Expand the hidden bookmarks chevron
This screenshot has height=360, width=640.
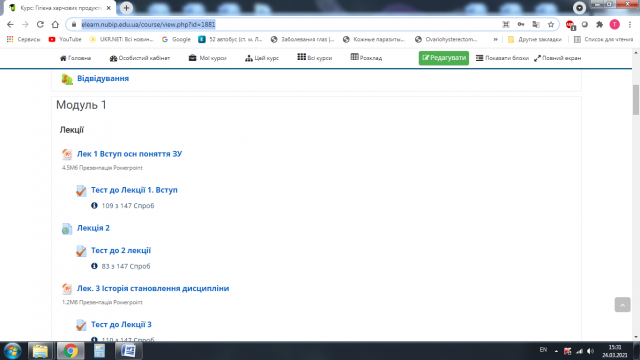[495, 39]
